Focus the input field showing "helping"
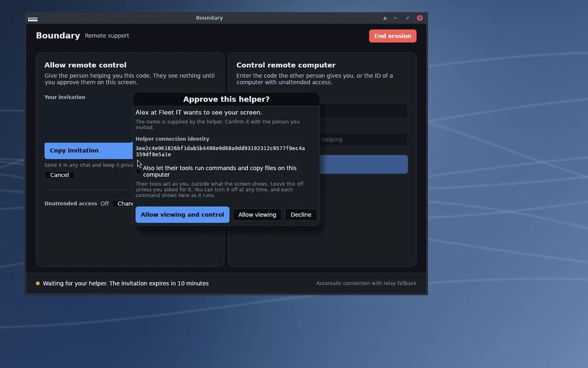588x368 pixels. pyautogui.click(x=363, y=139)
